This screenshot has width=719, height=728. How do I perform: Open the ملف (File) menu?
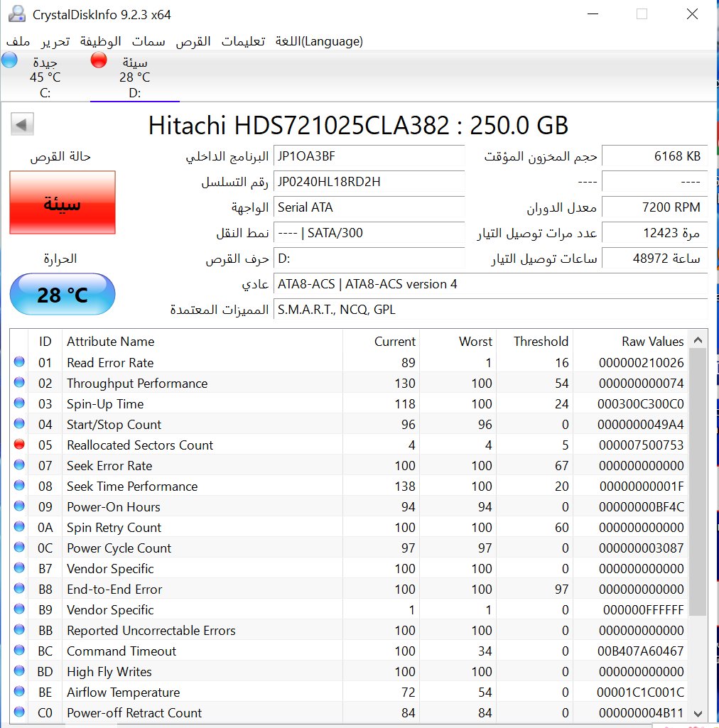[18, 41]
